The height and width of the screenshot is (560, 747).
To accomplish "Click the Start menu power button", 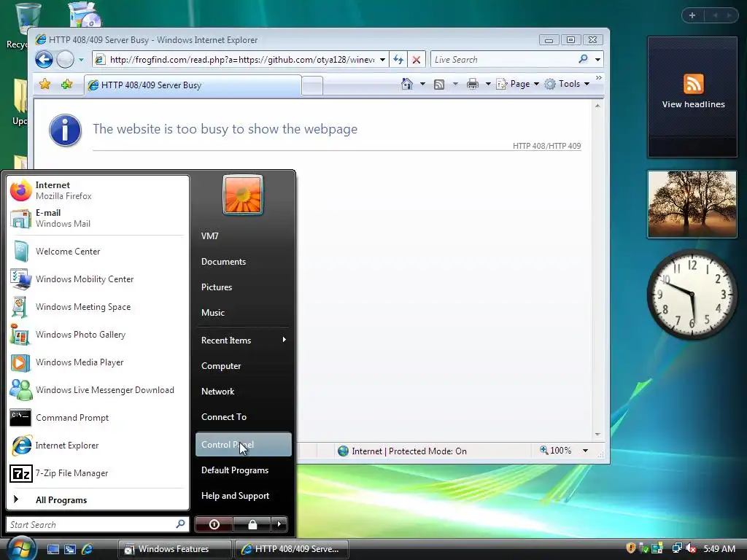I will (x=214, y=524).
